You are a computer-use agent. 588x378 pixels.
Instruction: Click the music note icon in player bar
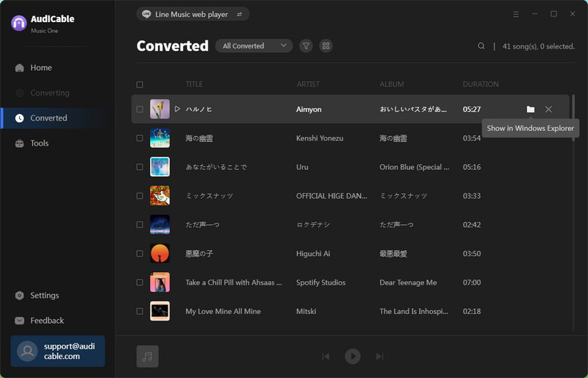(148, 356)
